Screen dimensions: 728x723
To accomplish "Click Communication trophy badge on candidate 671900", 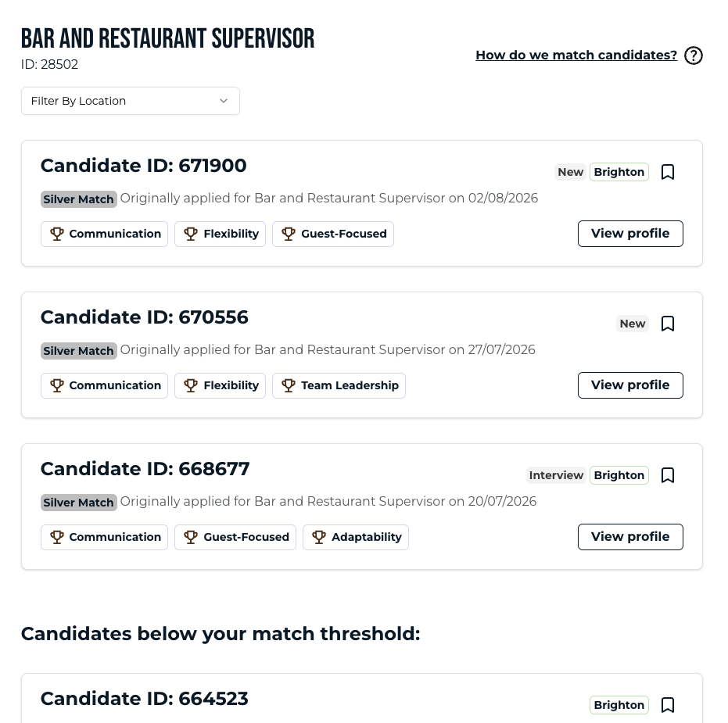I will 105,234.
